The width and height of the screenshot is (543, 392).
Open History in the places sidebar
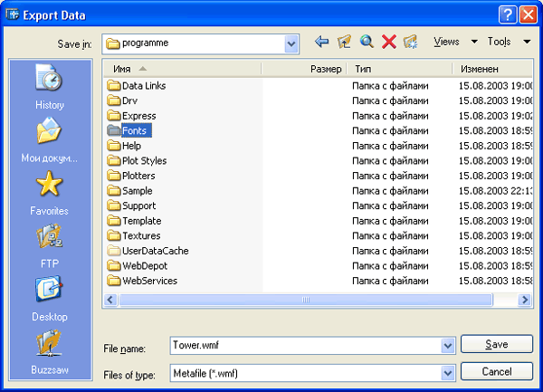pos(50,87)
